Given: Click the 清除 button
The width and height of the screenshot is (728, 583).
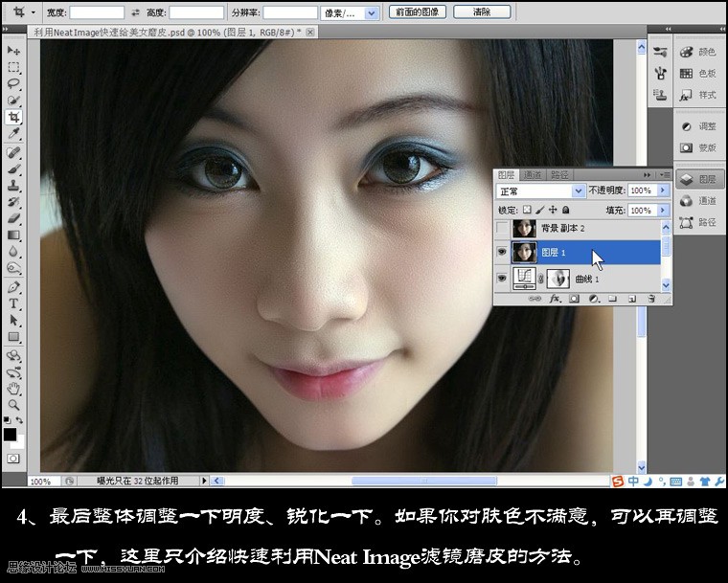Looking at the screenshot, I should pos(482,11).
